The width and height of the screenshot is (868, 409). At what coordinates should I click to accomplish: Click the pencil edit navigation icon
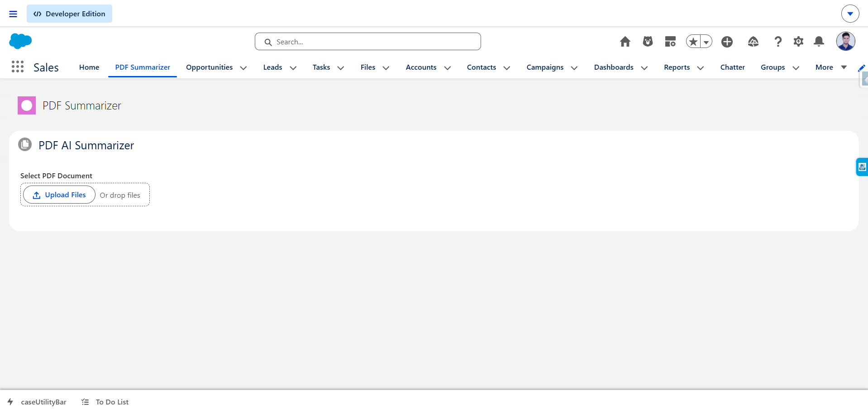tap(862, 67)
